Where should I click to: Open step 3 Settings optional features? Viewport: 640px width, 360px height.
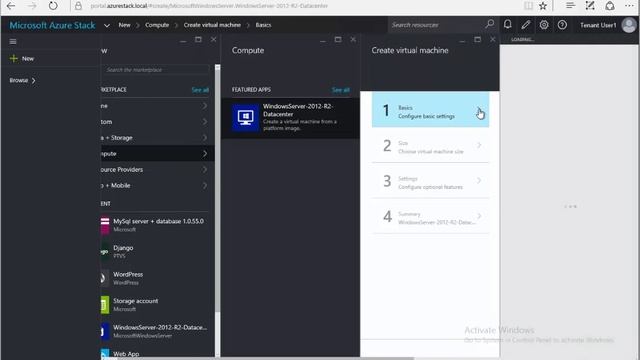(x=430, y=181)
